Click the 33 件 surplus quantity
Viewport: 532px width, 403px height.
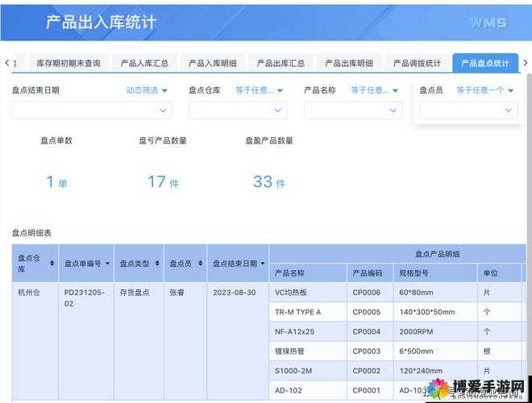click(269, 182)
